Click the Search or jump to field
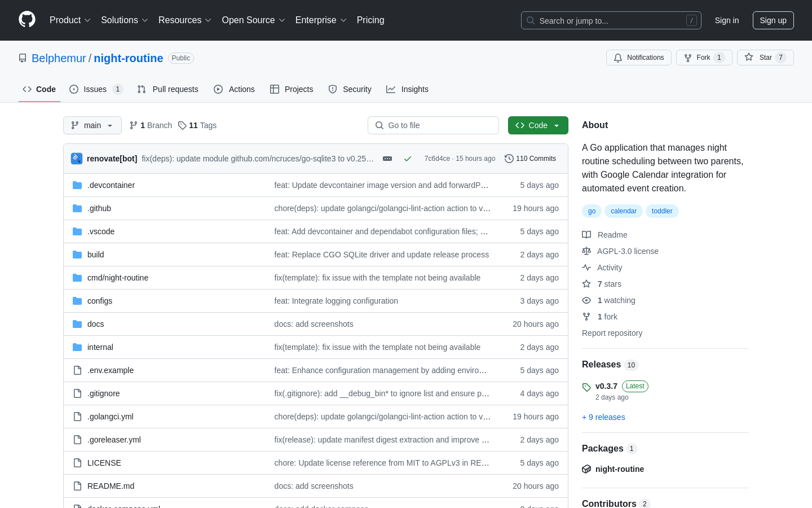Viewport: 812px width, 508px height. [x=611, y=20]
